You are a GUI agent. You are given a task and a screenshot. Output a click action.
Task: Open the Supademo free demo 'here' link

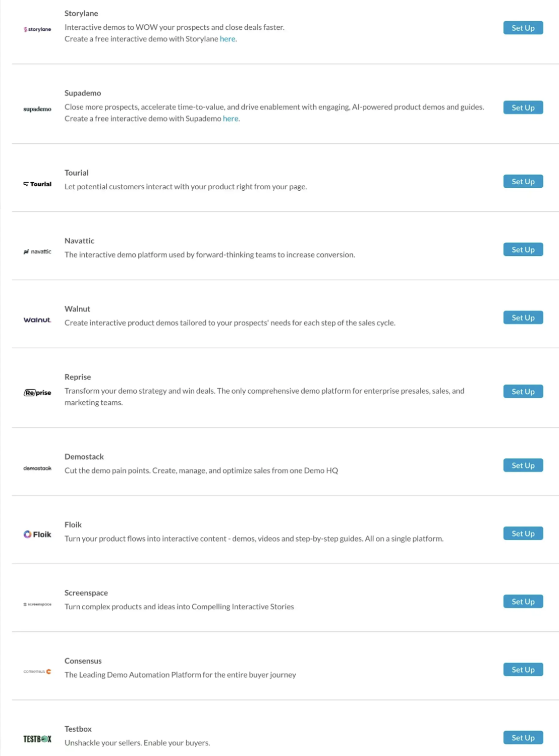pos(230,118)
